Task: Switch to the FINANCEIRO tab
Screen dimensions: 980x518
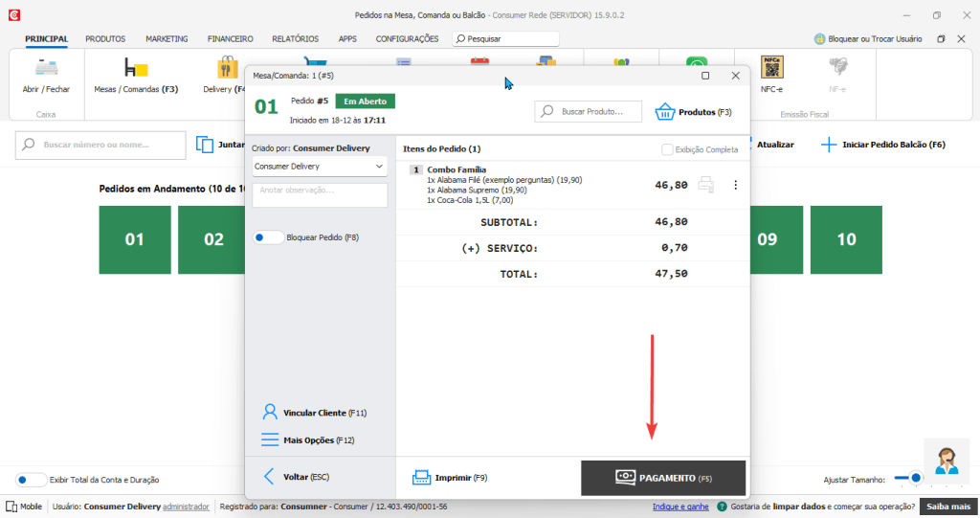Action: [230, 39]
